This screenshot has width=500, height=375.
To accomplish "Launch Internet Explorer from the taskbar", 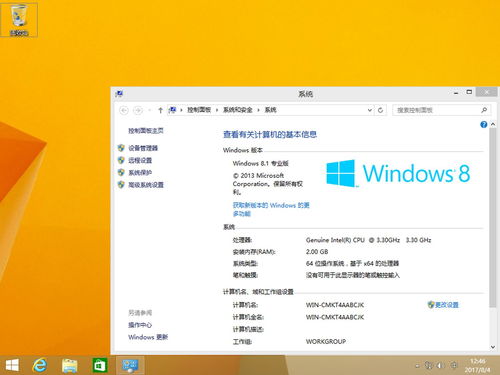I will click(x=40, y=365).
